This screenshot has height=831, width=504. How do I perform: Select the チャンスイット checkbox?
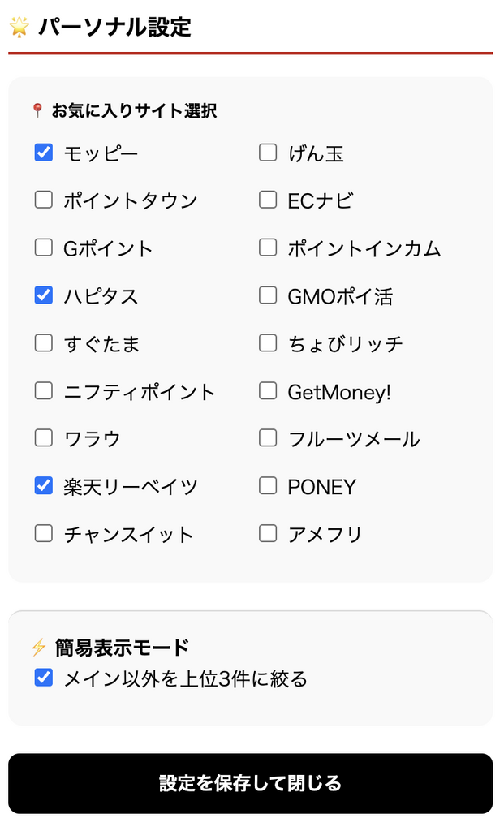44,534
